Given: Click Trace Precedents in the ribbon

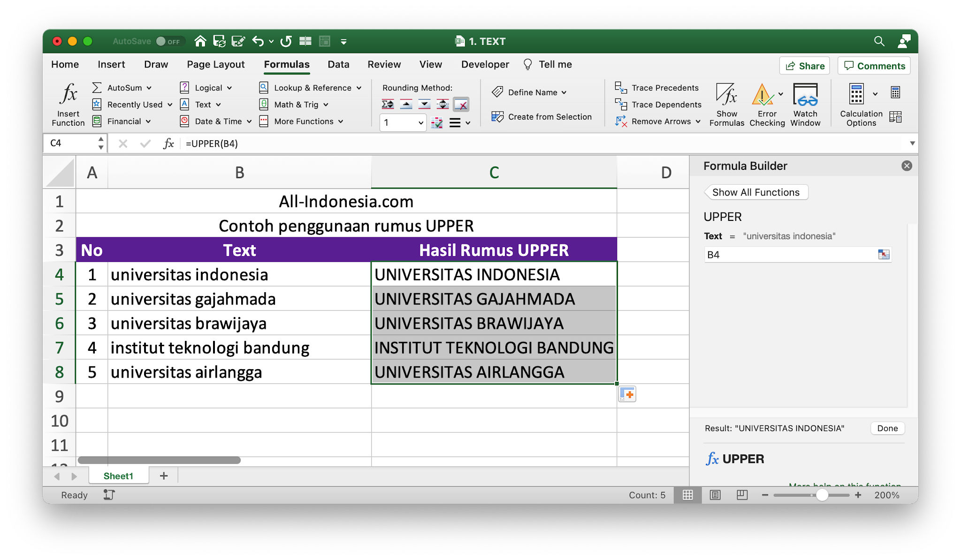Looking at the screenshot, I should pyautogui.click(x=664, y=88).
